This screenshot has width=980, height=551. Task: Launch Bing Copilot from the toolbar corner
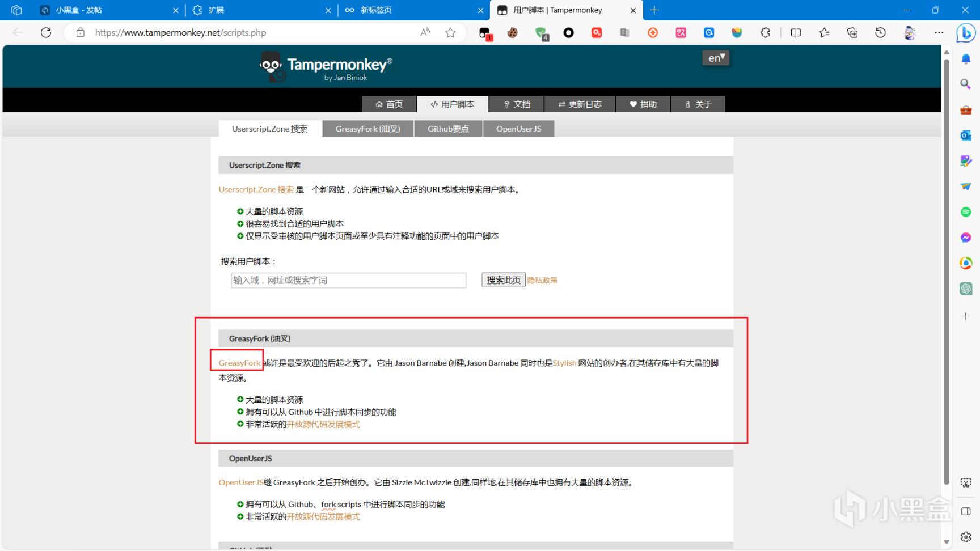pyautogui.click(x=965, y=33)
